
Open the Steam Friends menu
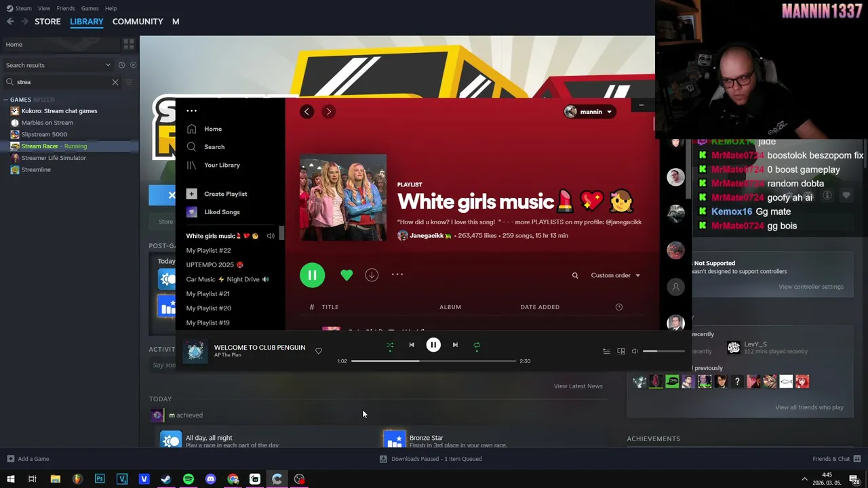pyautogui.click(x=66, y=8)
